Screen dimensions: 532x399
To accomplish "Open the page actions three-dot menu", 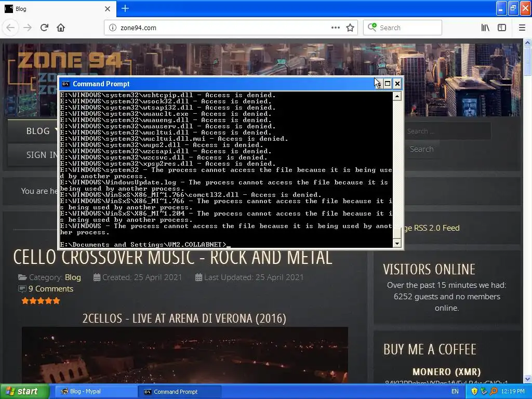I will click(335, 28).
